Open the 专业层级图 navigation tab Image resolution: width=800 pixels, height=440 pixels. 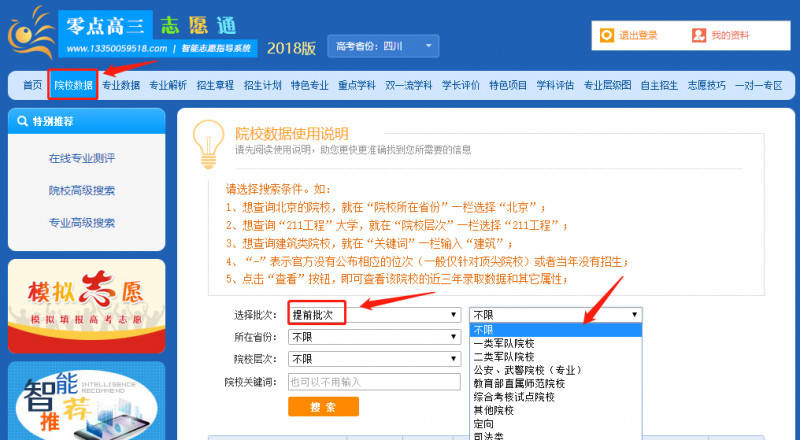(608, 85)
